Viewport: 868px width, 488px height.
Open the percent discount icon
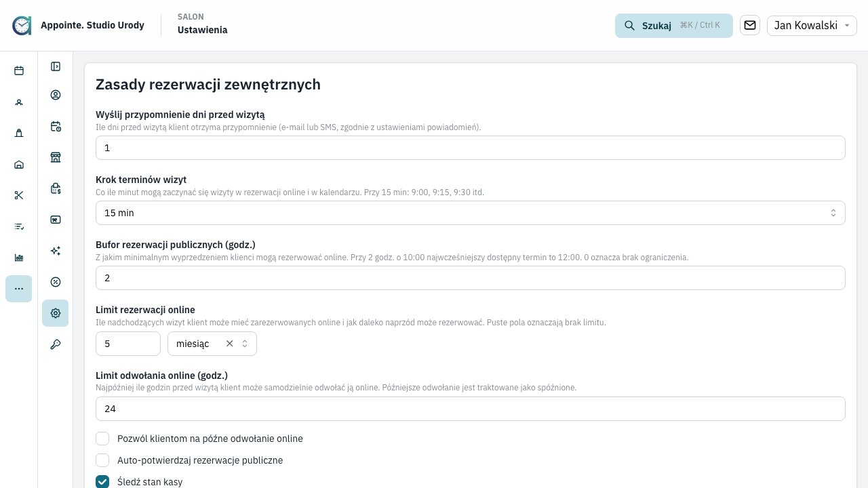click(x=56, y=282)
